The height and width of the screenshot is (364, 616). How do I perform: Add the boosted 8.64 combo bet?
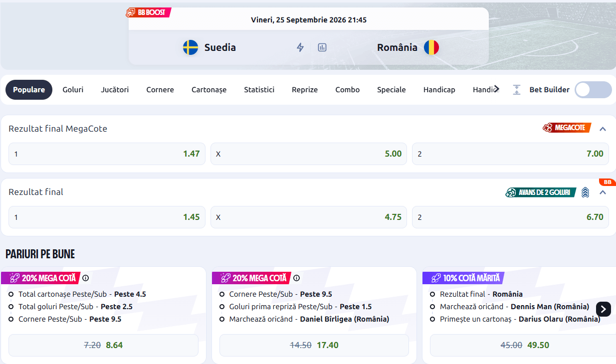pos(103,345)
